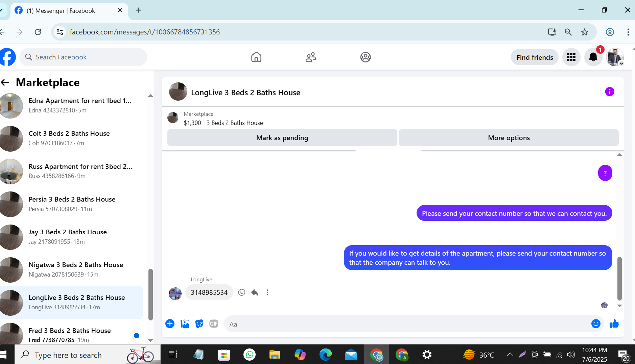Click the Search Facebook field
635x364 pixels.
point(83,57)
